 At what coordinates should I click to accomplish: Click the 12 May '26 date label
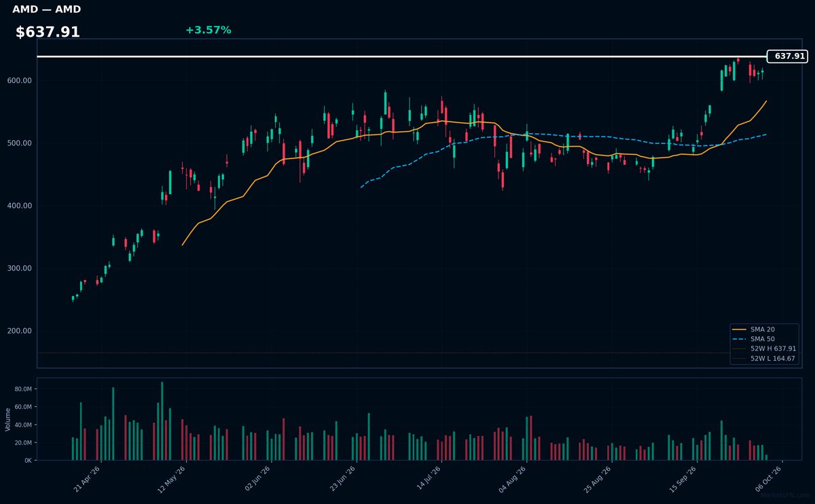point(173,478)
